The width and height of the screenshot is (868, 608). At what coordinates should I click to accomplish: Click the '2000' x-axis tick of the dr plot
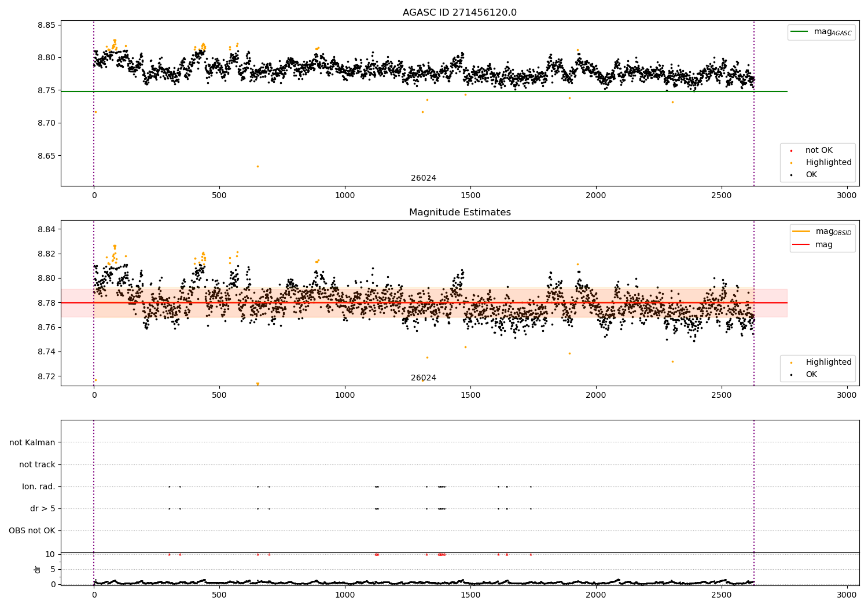[x=596, y=595]
